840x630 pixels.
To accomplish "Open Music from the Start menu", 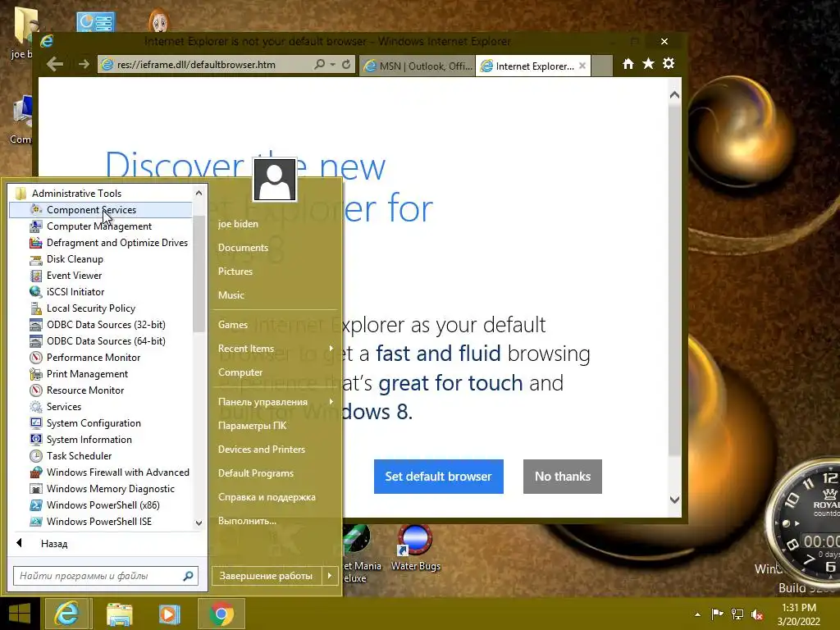I will click(x=231, y=295).
